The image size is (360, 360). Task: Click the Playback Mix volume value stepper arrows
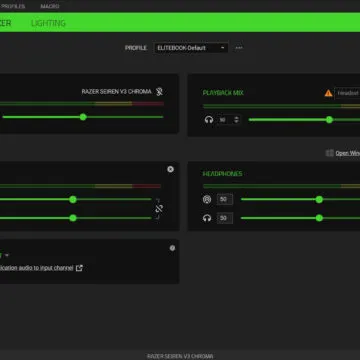(236, 120)
